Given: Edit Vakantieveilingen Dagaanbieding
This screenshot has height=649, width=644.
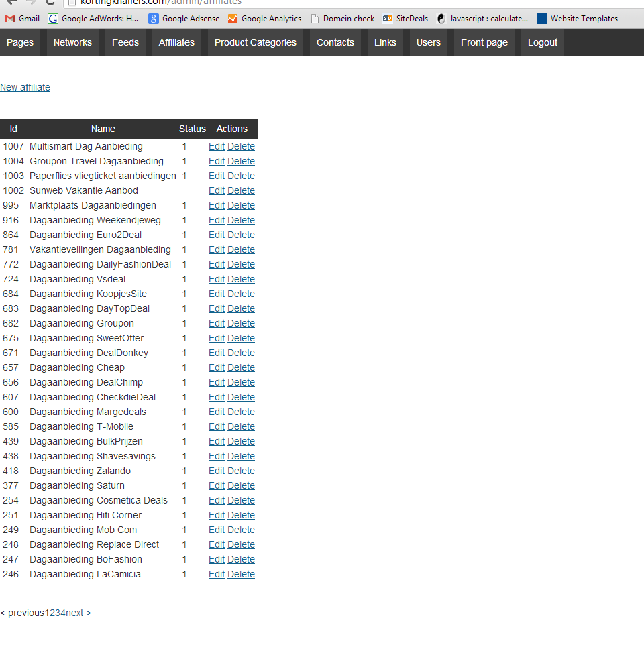Looking at the screenshot, I should click(x=216, y=249).
